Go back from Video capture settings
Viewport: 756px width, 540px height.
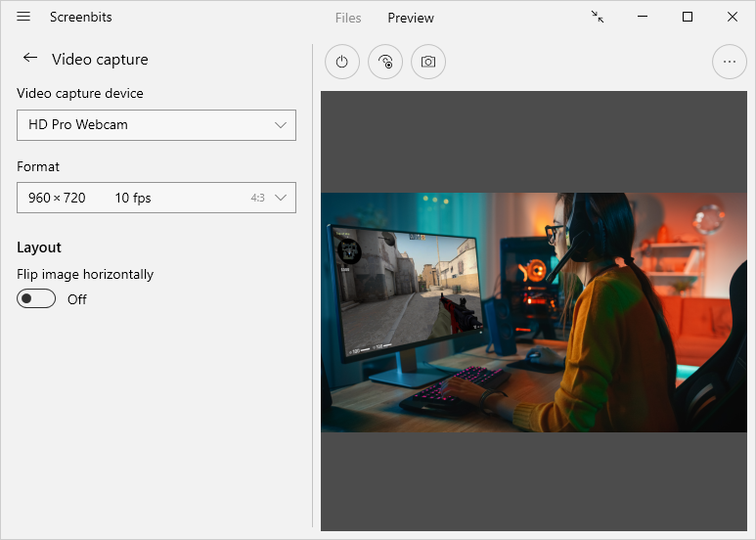pyautogui.click(x=30, y=58)
